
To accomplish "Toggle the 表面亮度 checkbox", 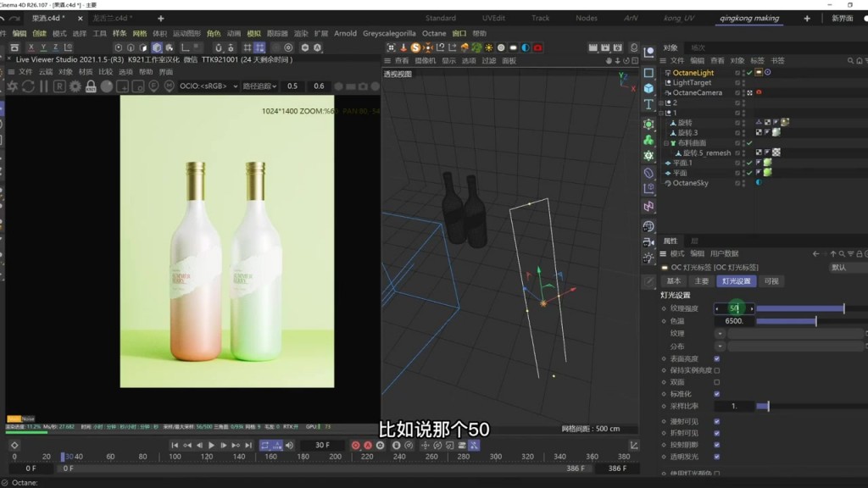I will point(717,358).
